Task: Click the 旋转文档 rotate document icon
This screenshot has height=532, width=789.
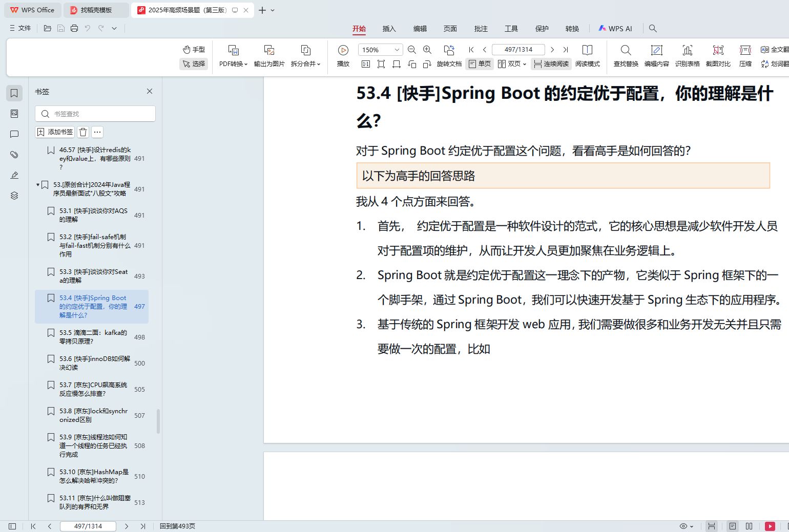Action: click(449, 56)
